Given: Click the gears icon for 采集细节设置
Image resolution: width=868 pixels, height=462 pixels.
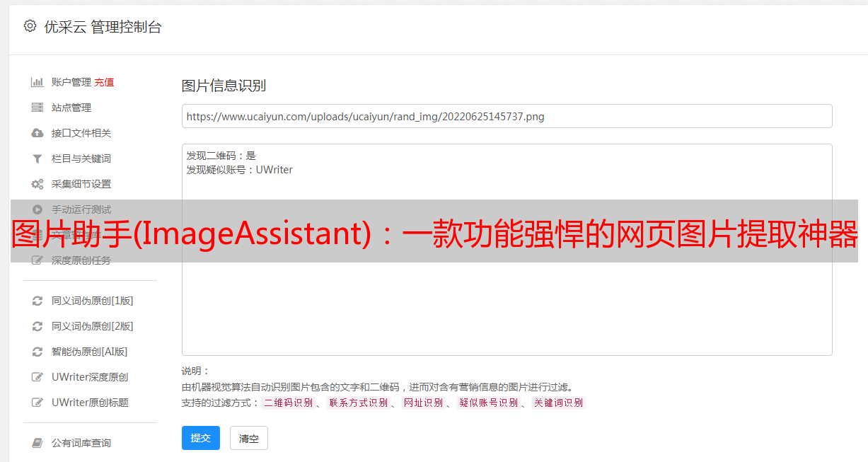Looking at the screenshot, I should click(37, 184).
